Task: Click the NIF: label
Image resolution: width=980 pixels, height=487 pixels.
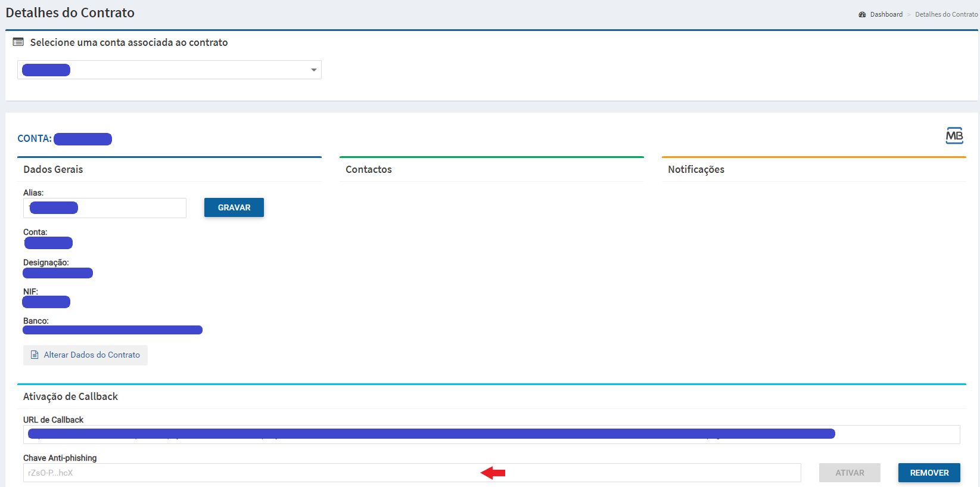Action: coord(30,291)
